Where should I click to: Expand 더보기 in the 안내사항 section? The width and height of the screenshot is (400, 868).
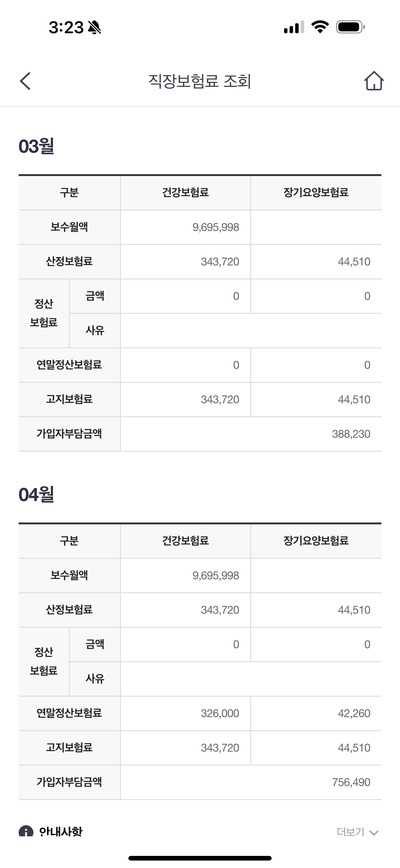click(x=358, y=832)
